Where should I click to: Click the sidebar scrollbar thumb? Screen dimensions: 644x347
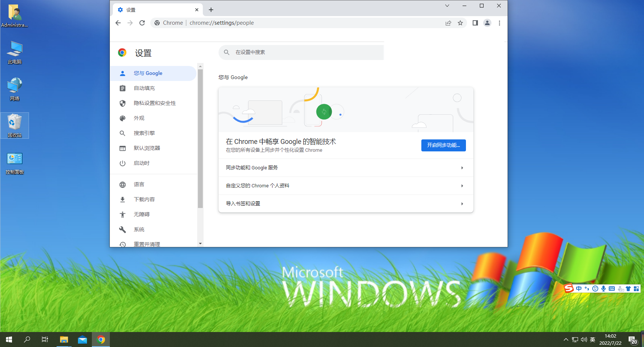point(200,139)
